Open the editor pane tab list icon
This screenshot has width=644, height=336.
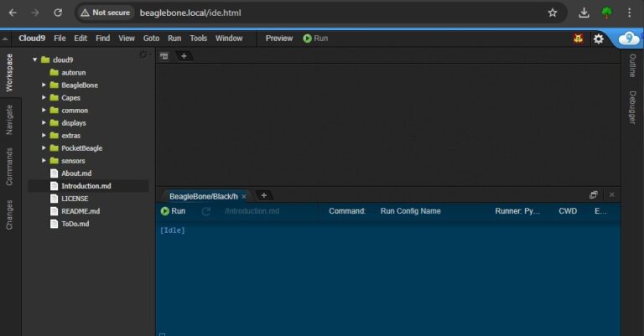pos(164,56)
